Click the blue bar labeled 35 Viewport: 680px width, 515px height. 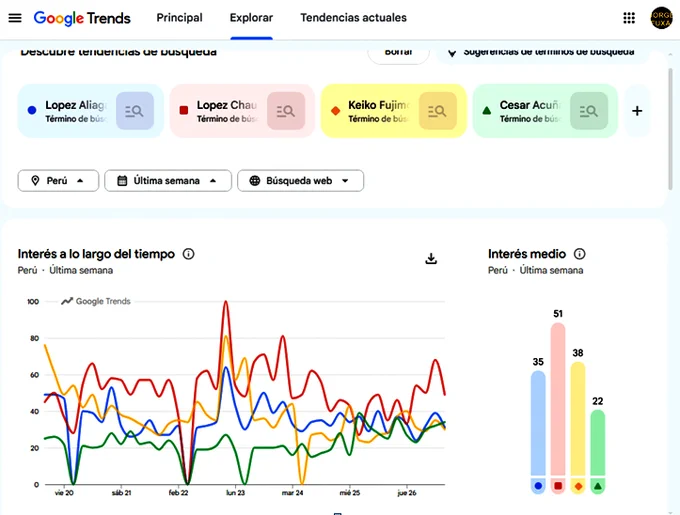pos(538,423)
